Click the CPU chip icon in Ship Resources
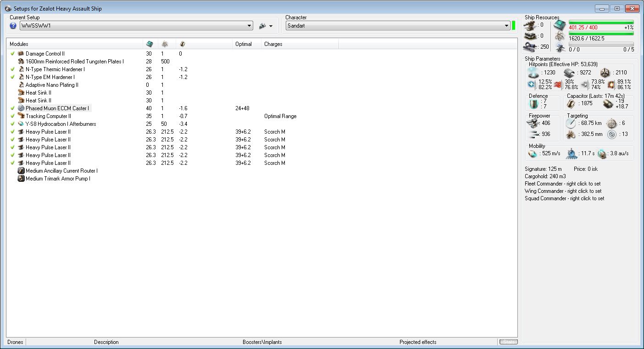The height and width of the screenshot is (349, 644). pos(560,25)
